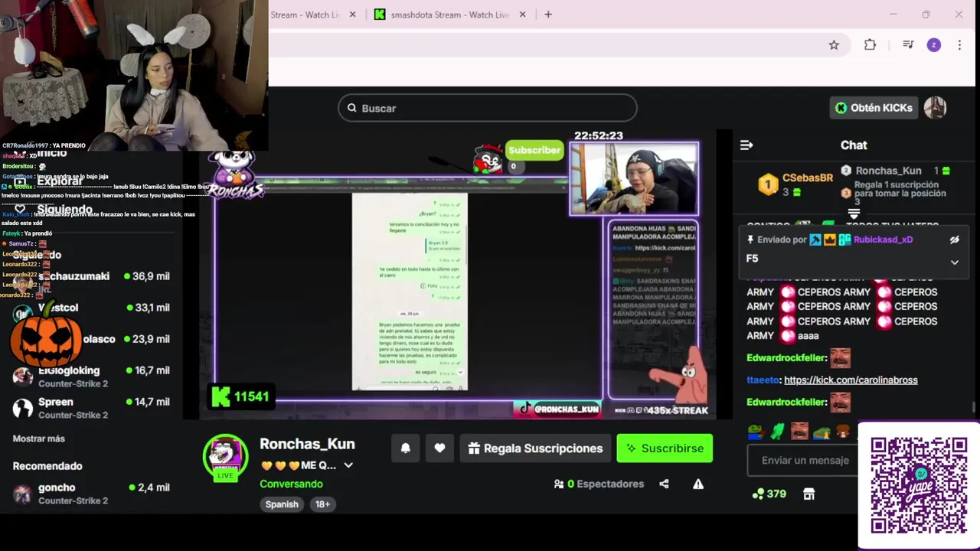Report the stream with warning triangle icon
Image resolution: width=980 pixels, height=551 pixels.
pos(698,484)
